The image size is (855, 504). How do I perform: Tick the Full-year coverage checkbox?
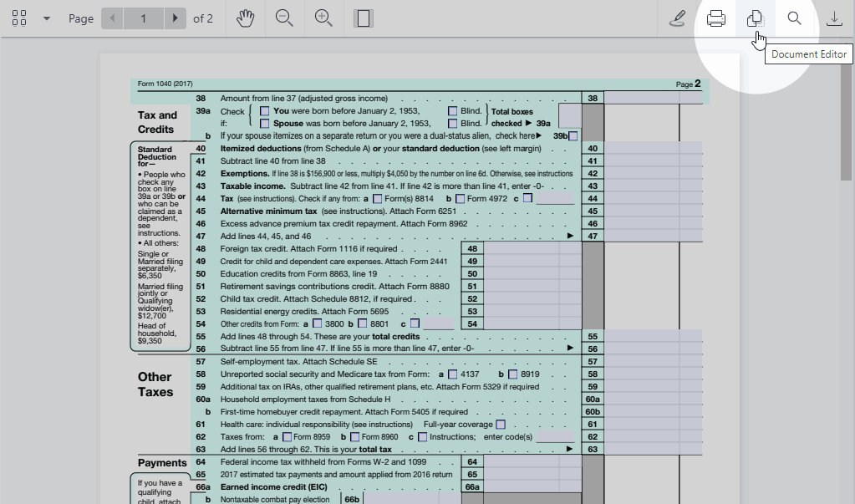point(500,425)
